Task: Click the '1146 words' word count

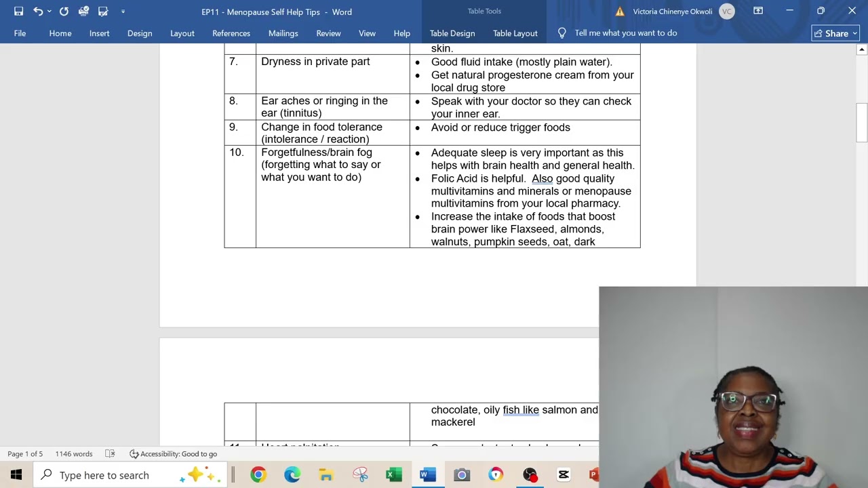Action: coord(74,454)
